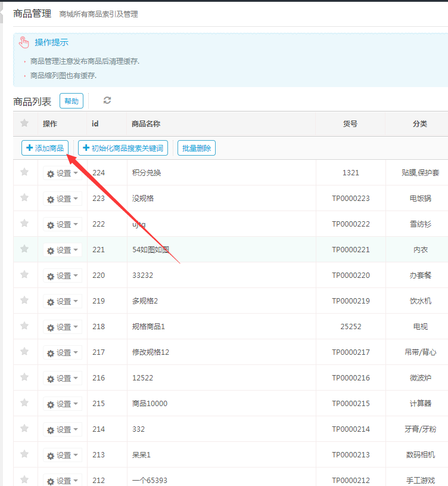Viewport: 448px width, 486px height.
Task: Toggle the star for product 规格商品1
Action: (x=24, y=326)
